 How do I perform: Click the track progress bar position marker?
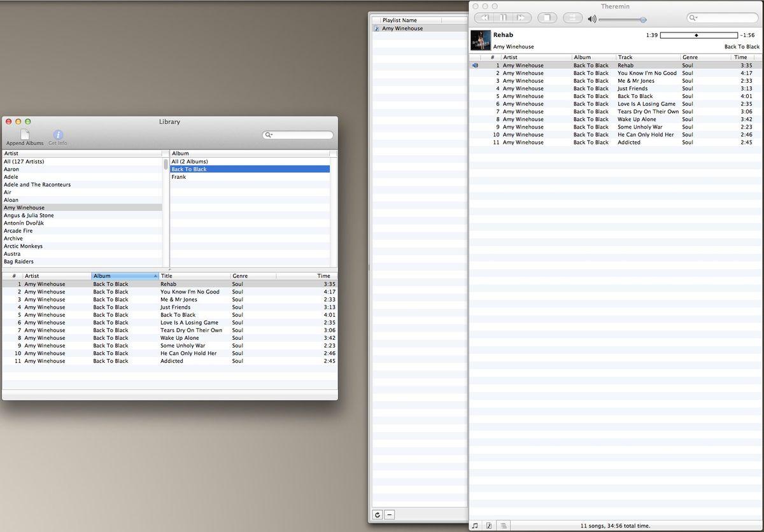[696, 35]
